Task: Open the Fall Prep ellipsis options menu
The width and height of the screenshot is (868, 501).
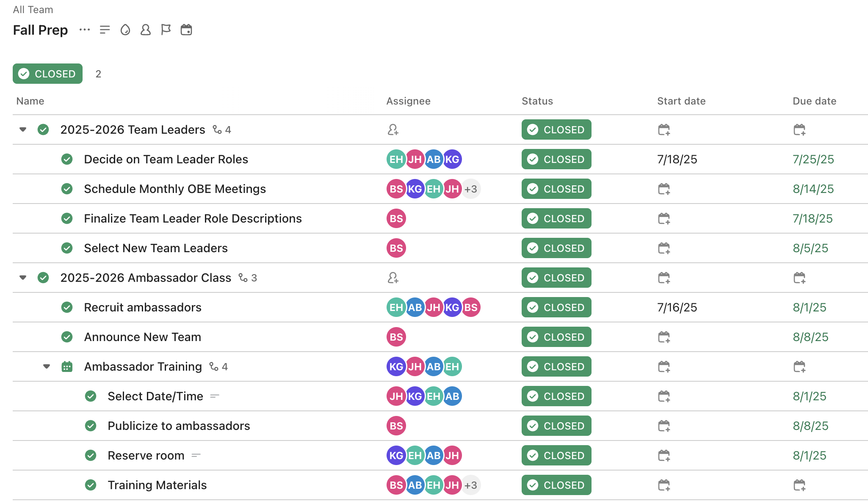Action: (85, 30)
